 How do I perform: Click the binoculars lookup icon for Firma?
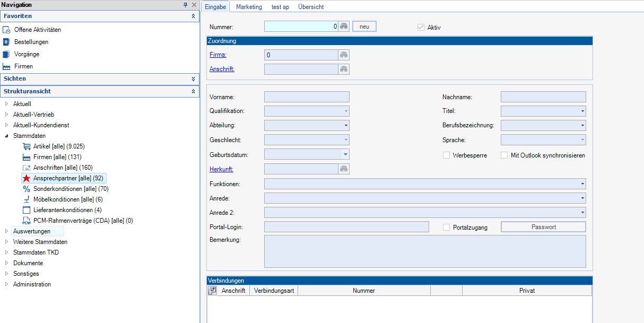(x=344, y=55)
